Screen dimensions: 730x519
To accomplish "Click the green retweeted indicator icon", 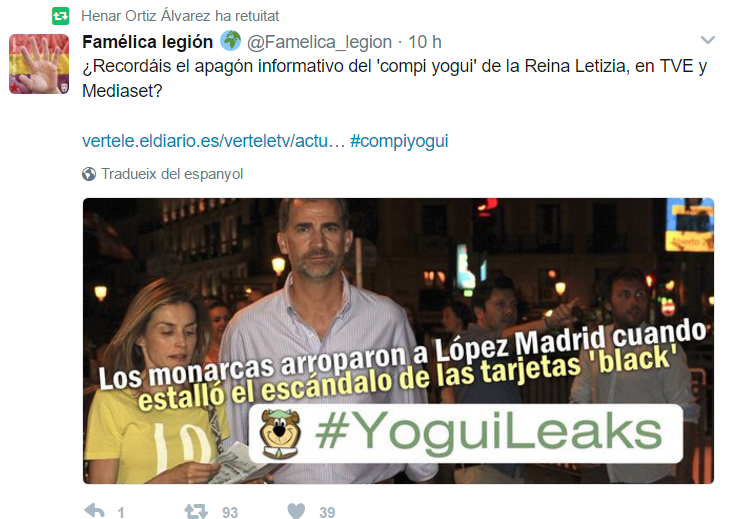I will point(61,16).
